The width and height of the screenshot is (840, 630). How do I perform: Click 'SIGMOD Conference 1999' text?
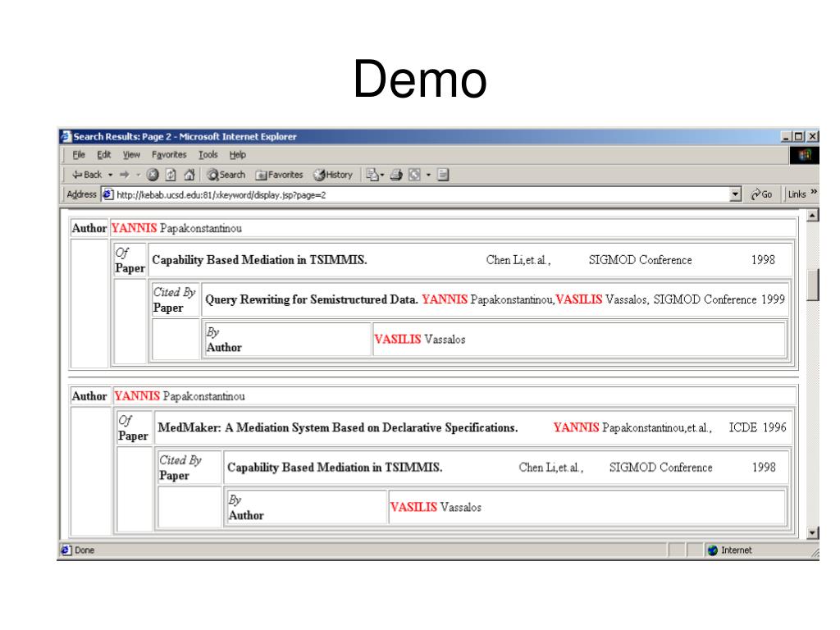click(719, 299)
